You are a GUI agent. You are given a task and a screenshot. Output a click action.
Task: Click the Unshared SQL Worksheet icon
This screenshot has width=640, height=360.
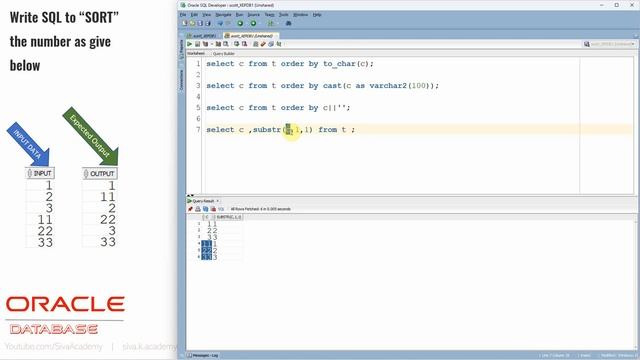pyautogui.click(x=256, y=44)
